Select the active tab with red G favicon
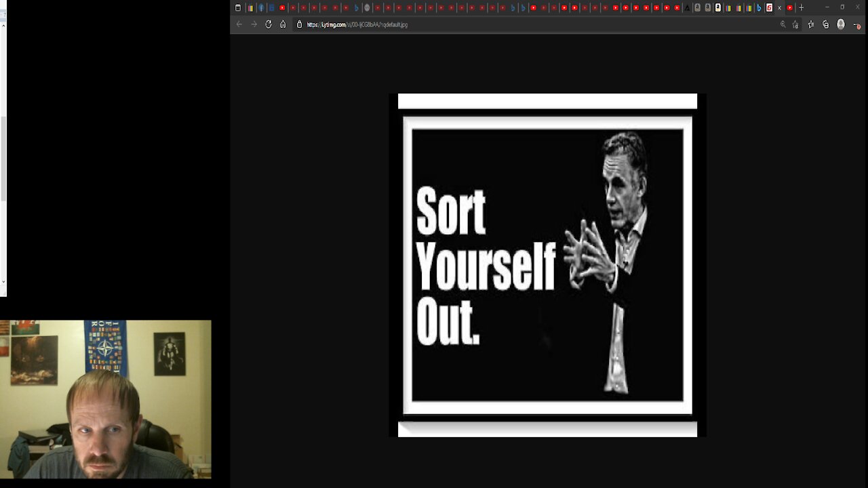The height and width of the screenshot is (488, 868). (x=769, y=8)
